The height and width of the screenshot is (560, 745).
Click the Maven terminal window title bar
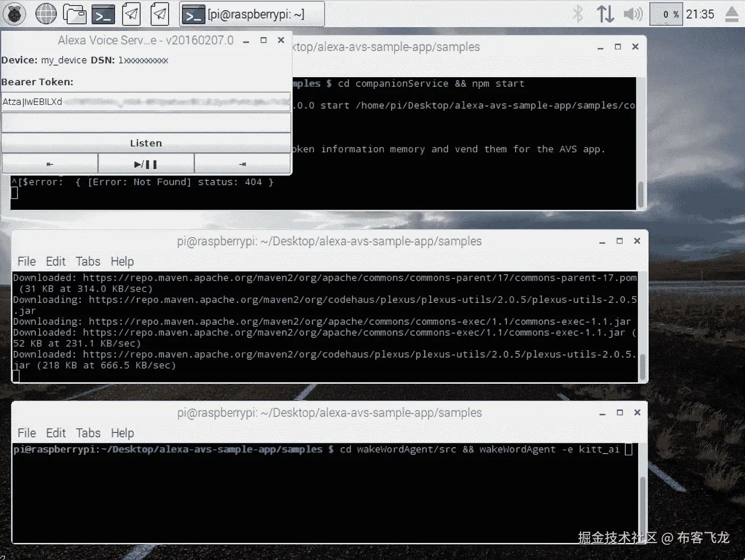click(329, 241)
